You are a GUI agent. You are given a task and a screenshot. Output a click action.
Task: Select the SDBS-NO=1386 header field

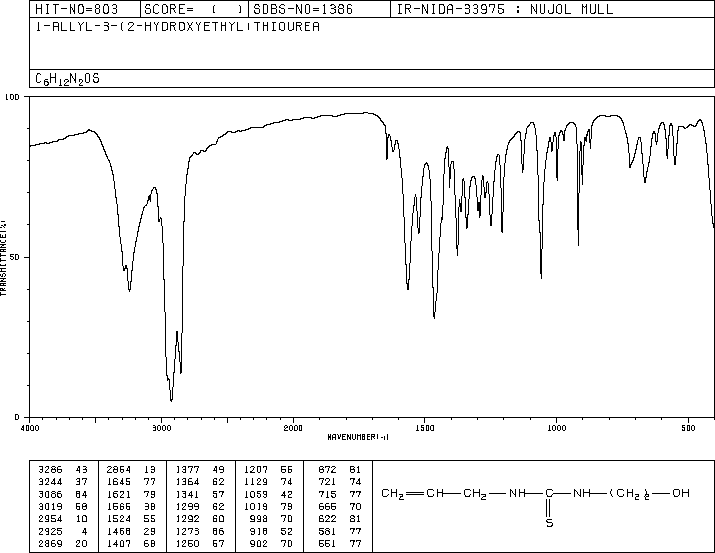[x=319, y=9]
